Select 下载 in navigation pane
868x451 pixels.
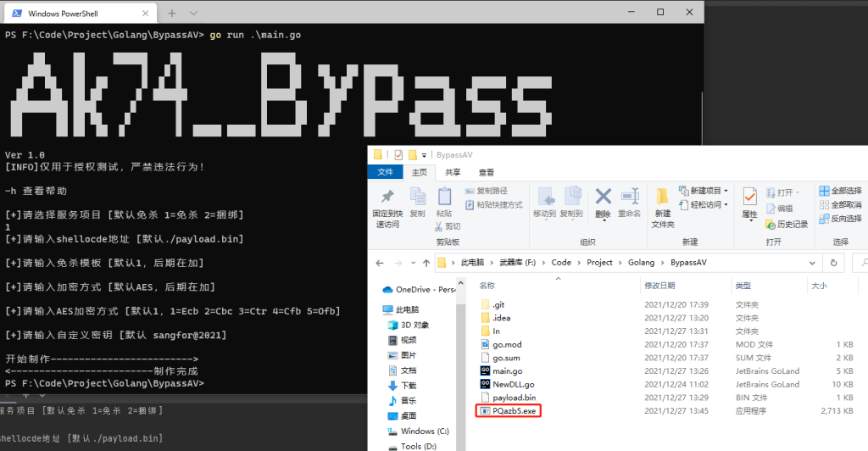tap(402, 385)
